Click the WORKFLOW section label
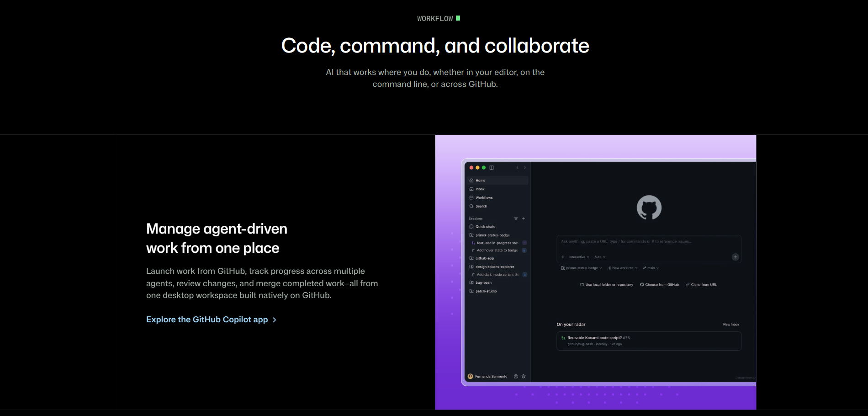Screen dimensions: 868x416 (435, 19)
